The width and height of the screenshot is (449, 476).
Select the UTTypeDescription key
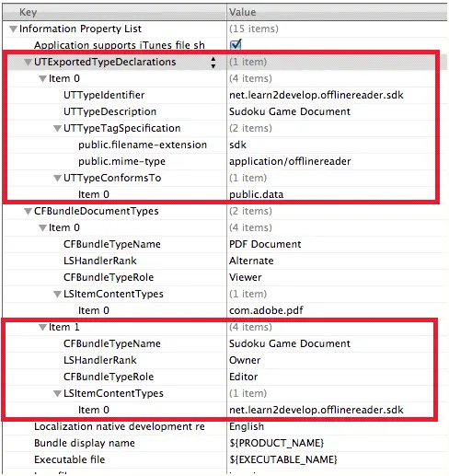coord(109,111)
